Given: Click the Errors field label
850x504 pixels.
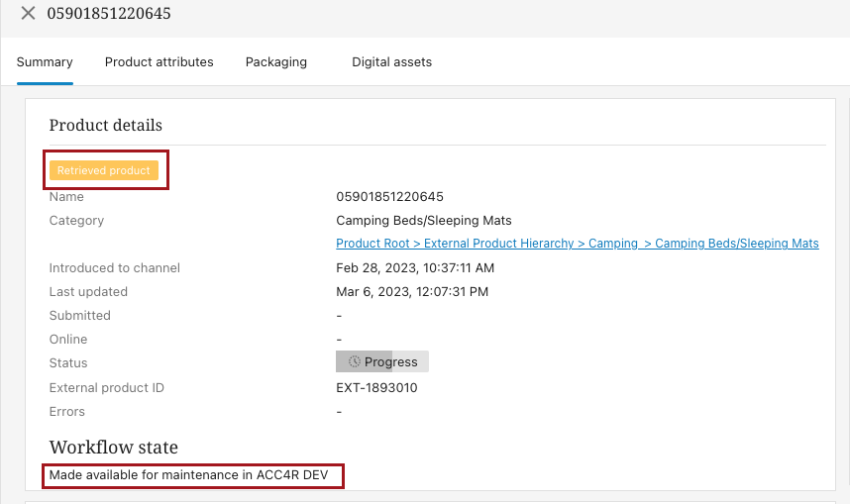Looking at the screenshot, I should pos(67,412).
